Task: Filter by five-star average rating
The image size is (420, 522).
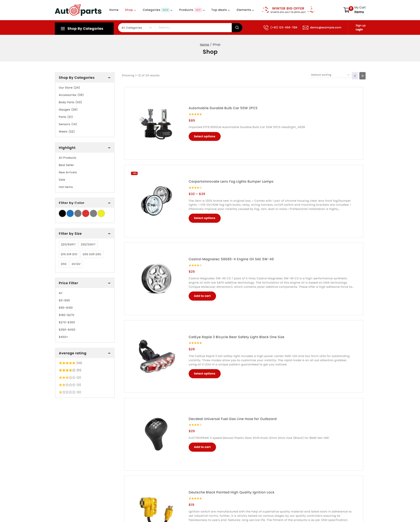Action: tap(71, 363)
